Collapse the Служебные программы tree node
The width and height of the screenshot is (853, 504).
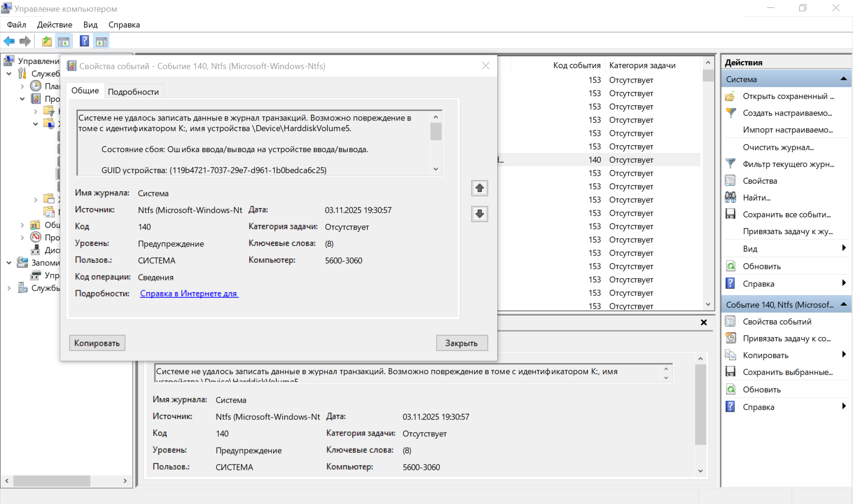(x=9, y=74)
